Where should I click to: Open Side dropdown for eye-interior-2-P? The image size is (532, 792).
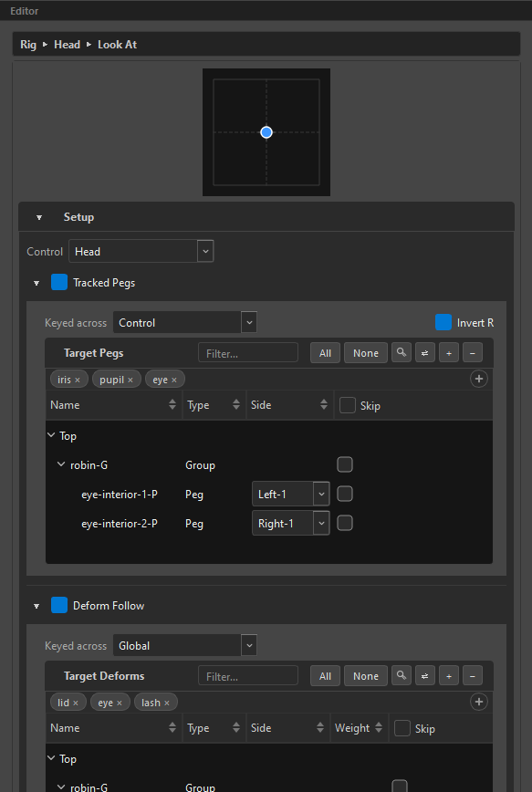(x=290, y=523)
